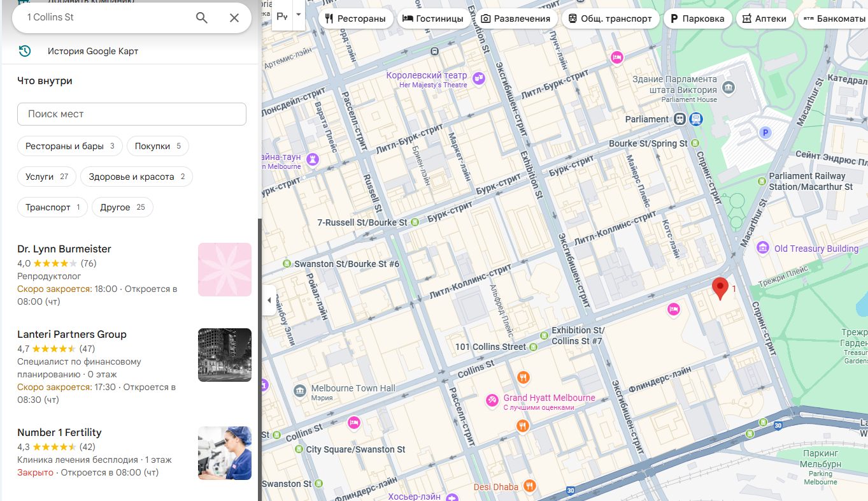The height and width of the screenshot is (501, 868).
Task: Select the Другое 25 filter chip
Action: click(x=122, y=207)
